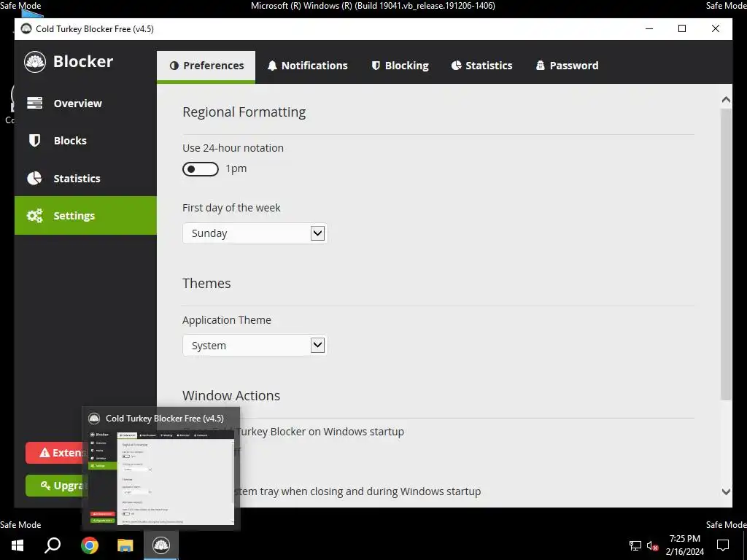
Task: Click the pie icon on top Statistics tab
Action: [x=457, y=66]
